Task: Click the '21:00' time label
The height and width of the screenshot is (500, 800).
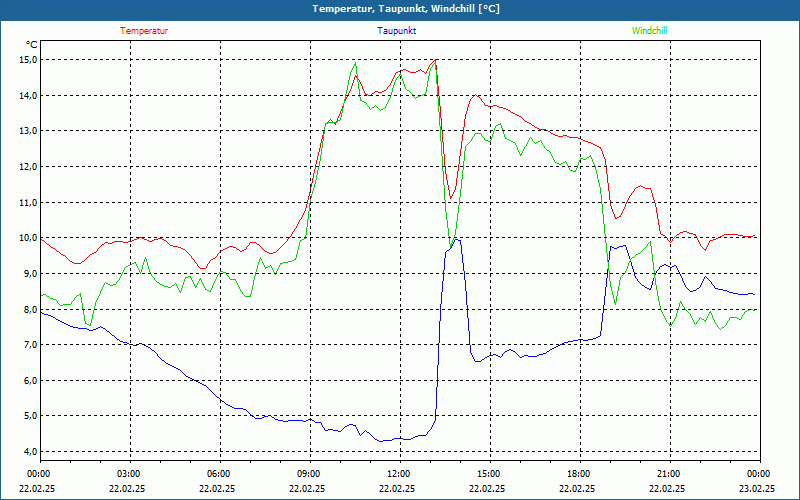Action: pos(667,474)
